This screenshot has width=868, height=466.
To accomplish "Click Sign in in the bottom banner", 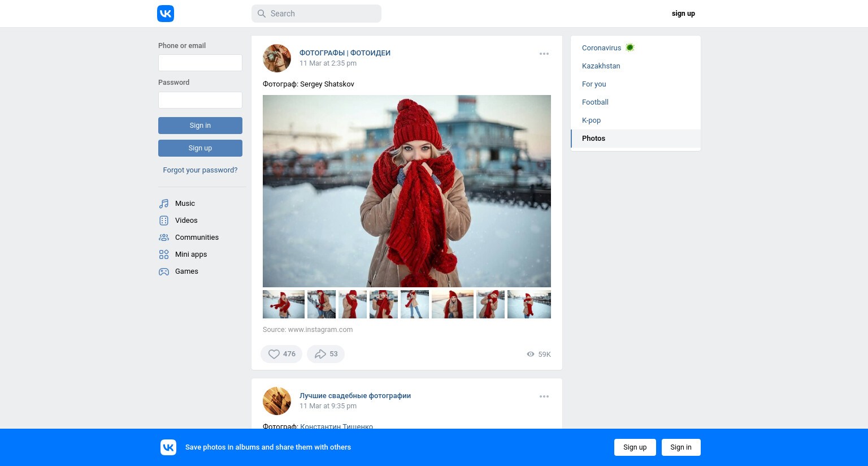I will tap(681, 447).
